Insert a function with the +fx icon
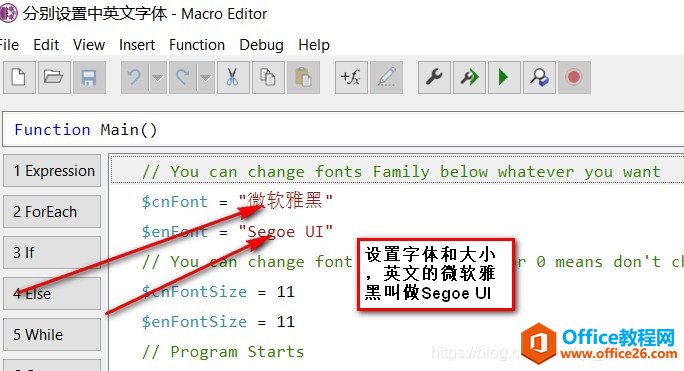684x371 pixels. 351,78
